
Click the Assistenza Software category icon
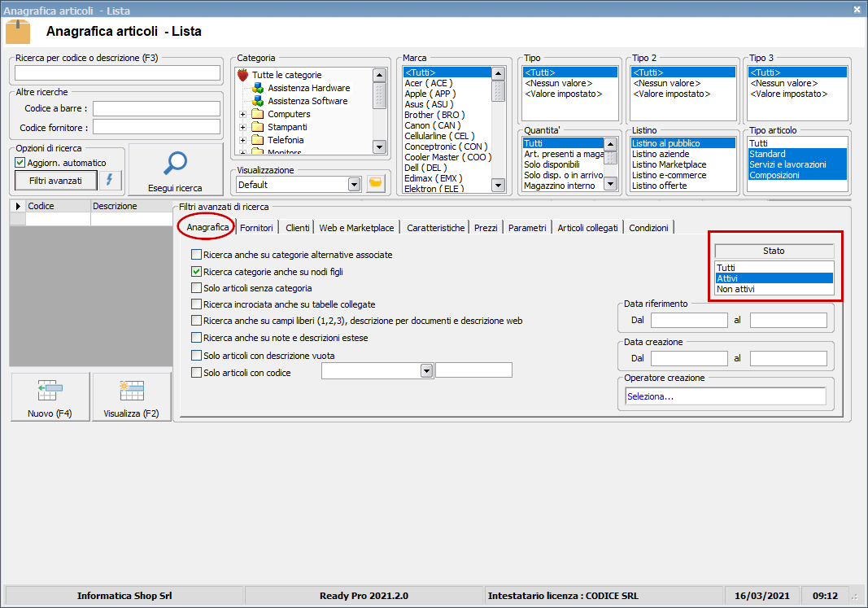tap(257, 101)
